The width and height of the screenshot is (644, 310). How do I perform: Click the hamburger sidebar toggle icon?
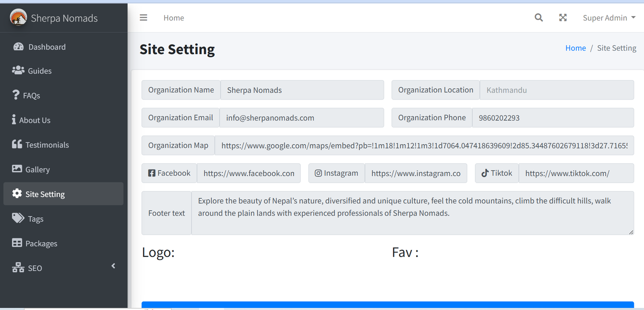(x=143, y=18)
